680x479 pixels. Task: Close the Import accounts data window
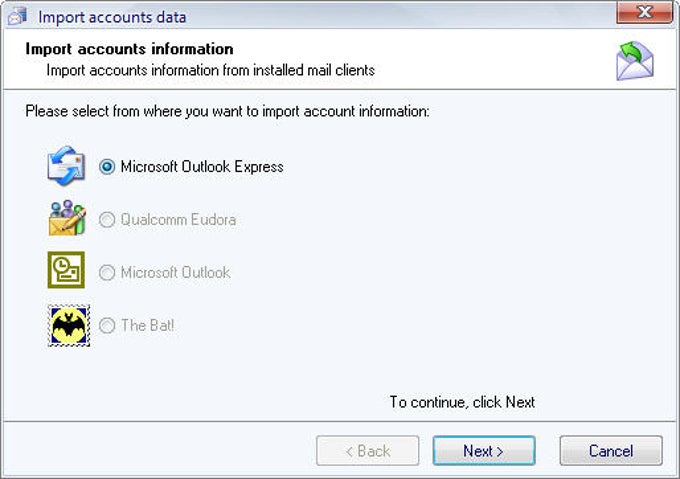(x=644, y=12)
